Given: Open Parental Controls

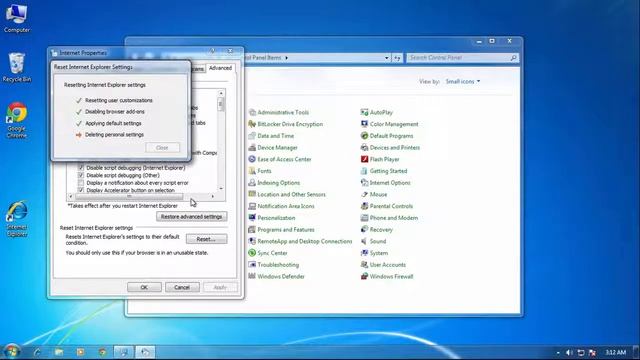Looking at the screenshot, I should (x=387, y=206).
